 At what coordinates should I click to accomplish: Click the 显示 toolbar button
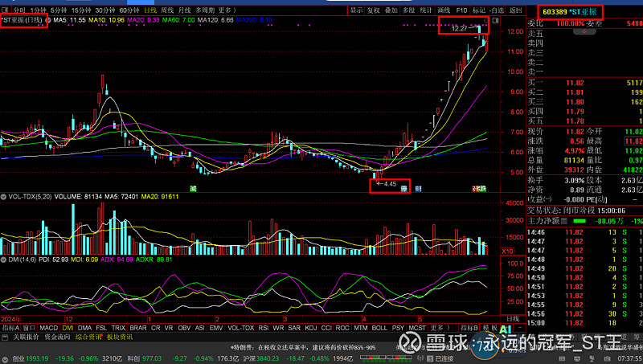356,10
